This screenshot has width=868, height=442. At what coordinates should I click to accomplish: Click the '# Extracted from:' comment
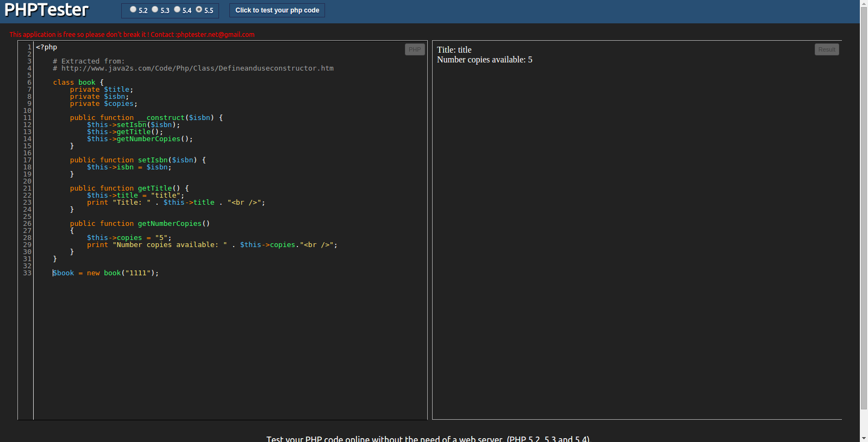89,61
